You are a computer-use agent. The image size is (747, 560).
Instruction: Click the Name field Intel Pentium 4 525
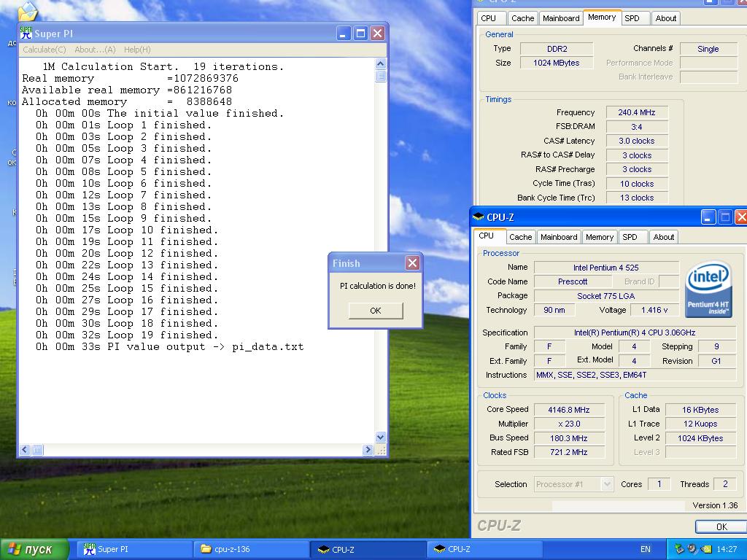(x=606, y=268)
